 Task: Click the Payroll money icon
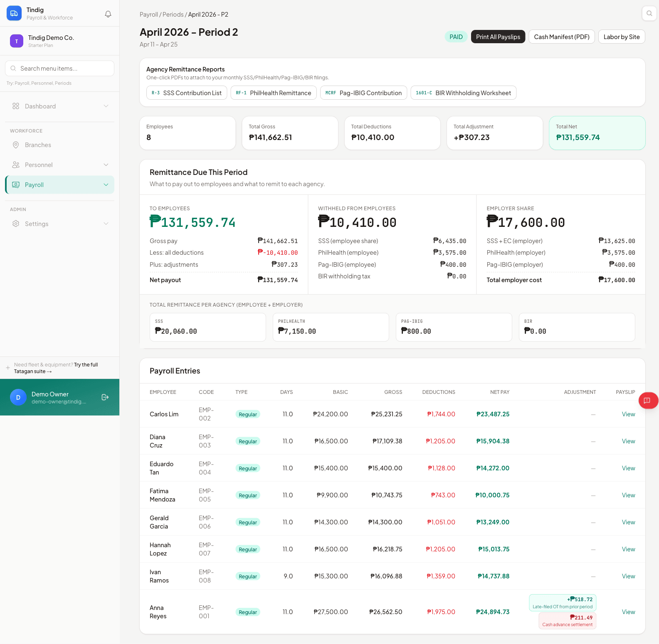click(x=16, y=184)
